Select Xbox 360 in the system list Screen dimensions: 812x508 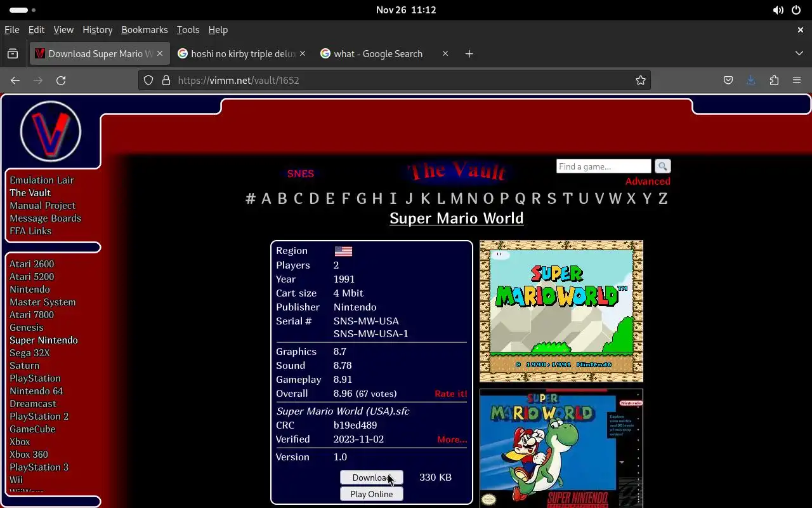click(29, 455)
